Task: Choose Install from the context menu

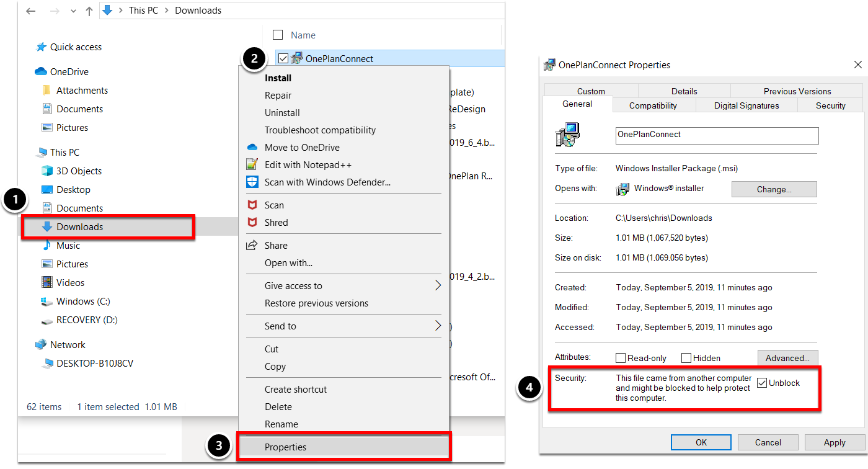Action: point(278,78)
